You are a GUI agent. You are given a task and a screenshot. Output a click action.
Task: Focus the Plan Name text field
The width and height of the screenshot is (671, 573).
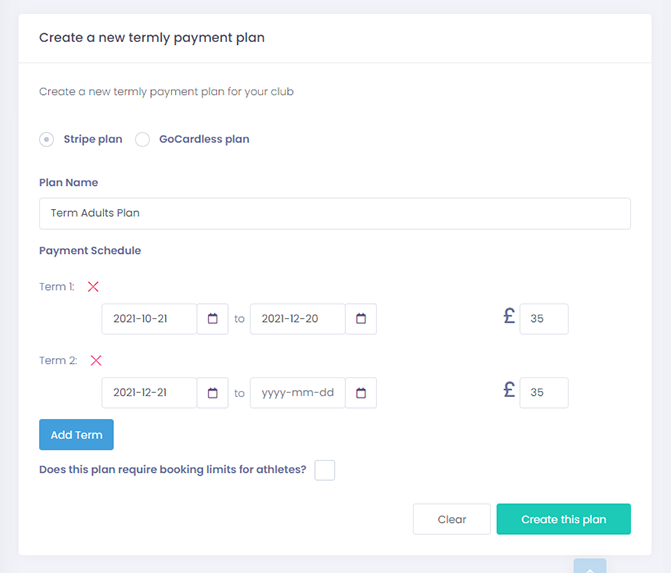pyautogui.click(x=335, y=213)
